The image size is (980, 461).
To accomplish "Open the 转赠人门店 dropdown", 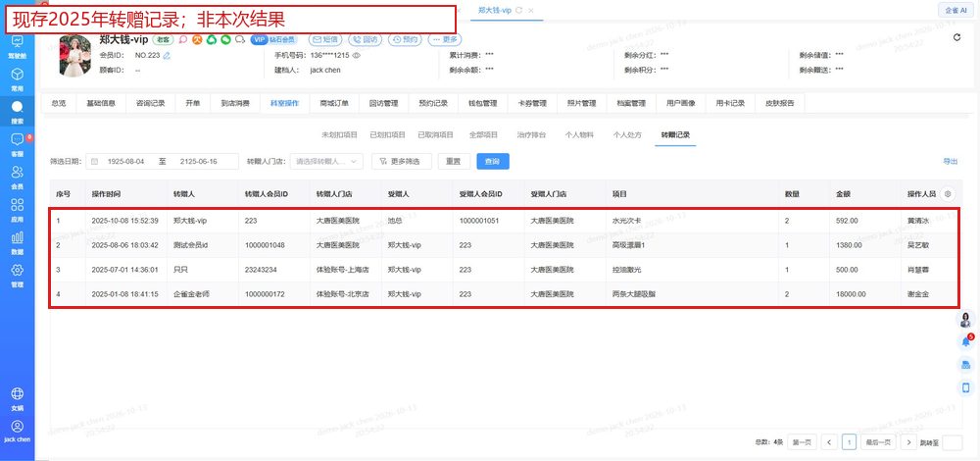I will (x=327, y=162).
